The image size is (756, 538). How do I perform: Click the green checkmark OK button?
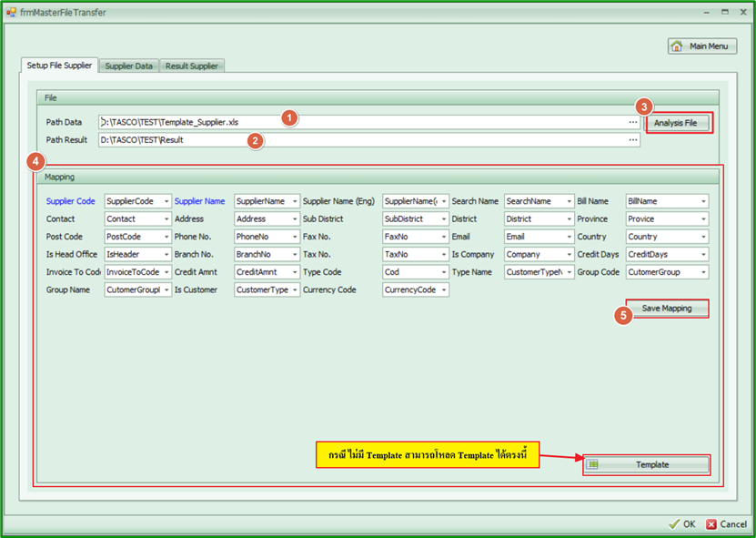pos(682,524)
